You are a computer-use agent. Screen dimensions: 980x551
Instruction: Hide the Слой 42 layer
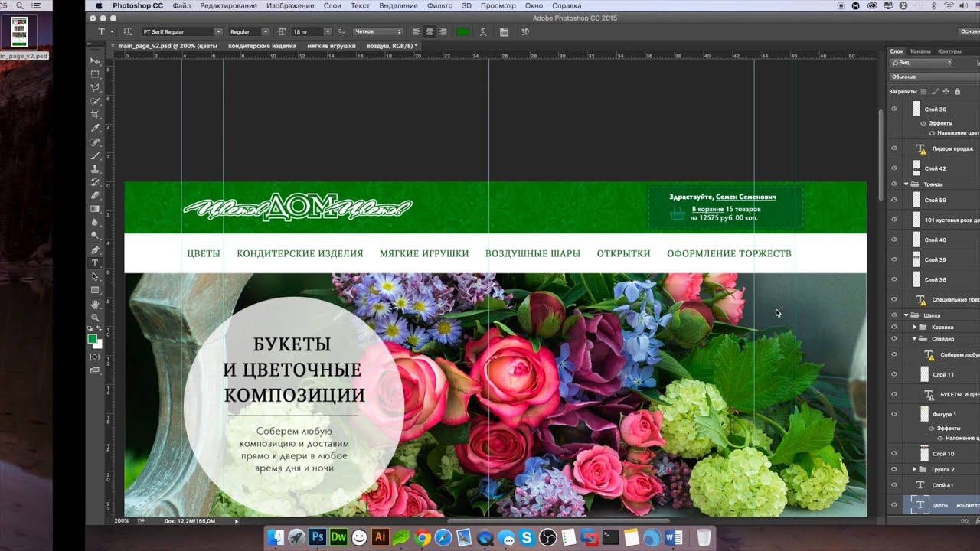coord(893,168)
